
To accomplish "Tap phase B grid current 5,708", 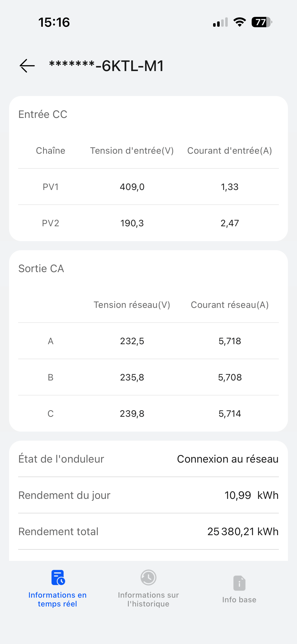I will (x=230, y=377).
